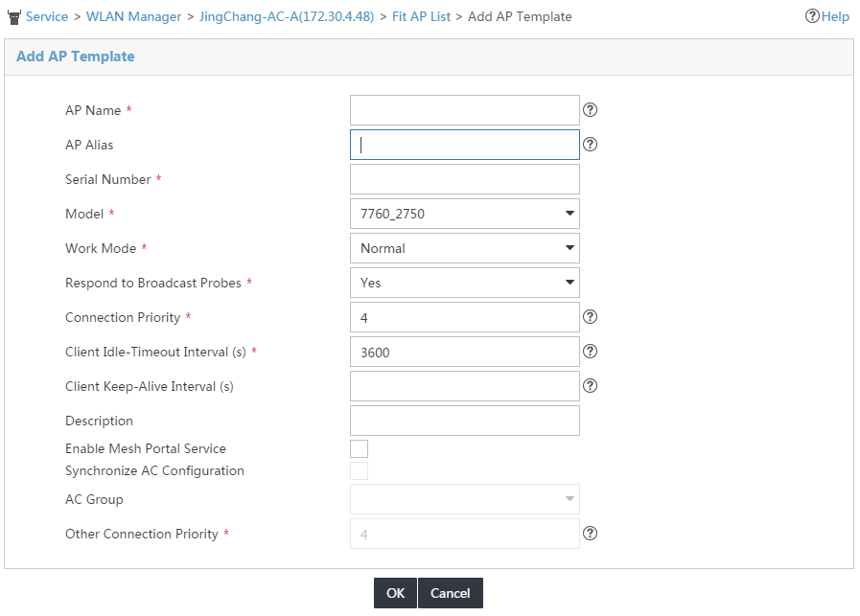This screenshot has height=616, width=860.
Task: Edit the Connection Priority field value 4
Action: (465, 317)
